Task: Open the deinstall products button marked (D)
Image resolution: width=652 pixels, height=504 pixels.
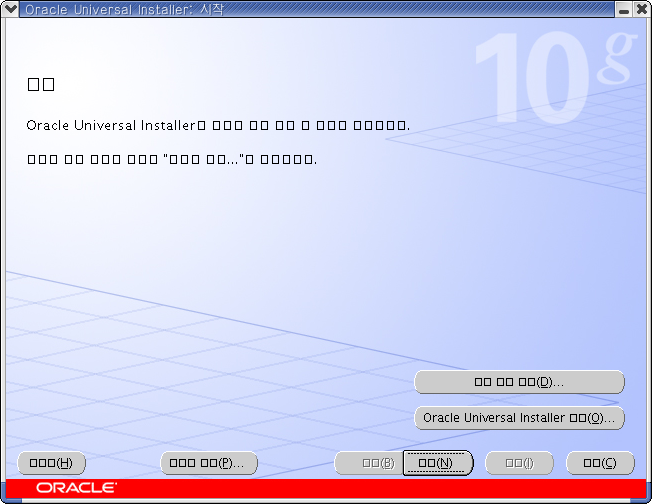Action: click(x=519, y=382)
